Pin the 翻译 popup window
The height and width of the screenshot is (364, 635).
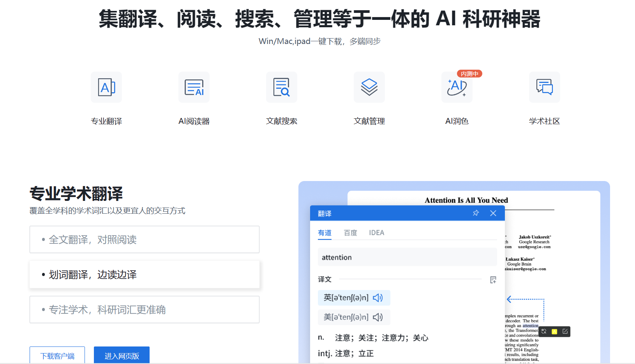click(x=476, y=213)
